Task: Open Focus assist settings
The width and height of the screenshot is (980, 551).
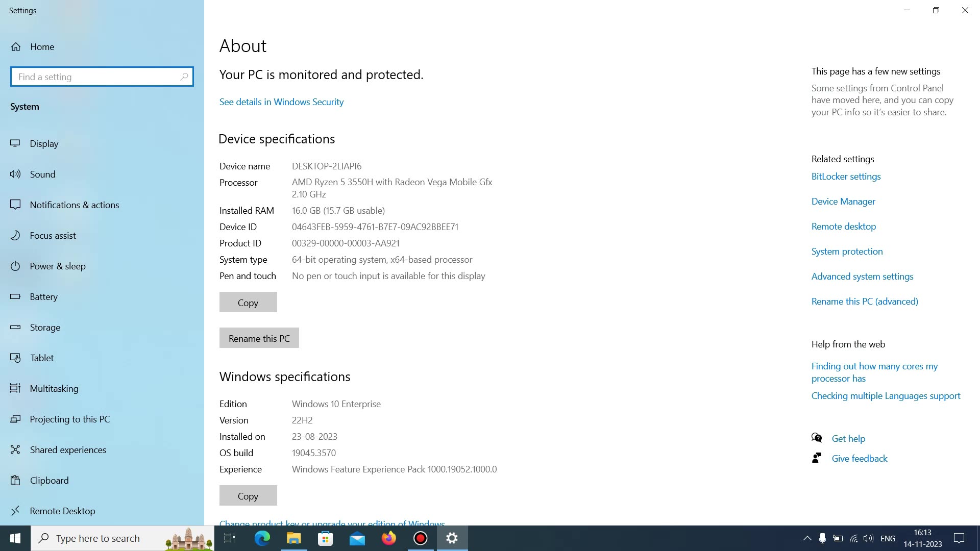Action: (x=53, y=235)
